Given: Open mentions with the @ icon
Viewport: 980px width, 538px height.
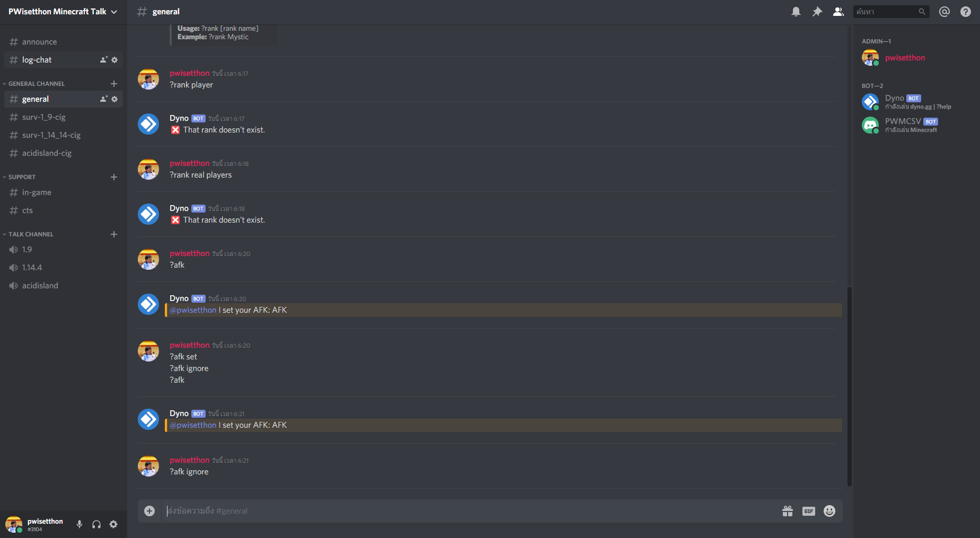Looking at the screenshot, I should [944, 12].
